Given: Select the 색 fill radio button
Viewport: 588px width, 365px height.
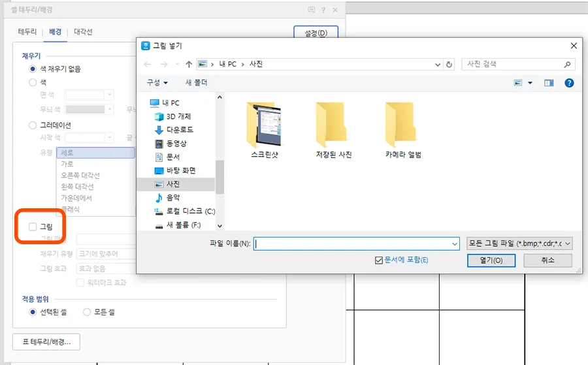Looking at the screenshot, I should (x=33, y=82).
